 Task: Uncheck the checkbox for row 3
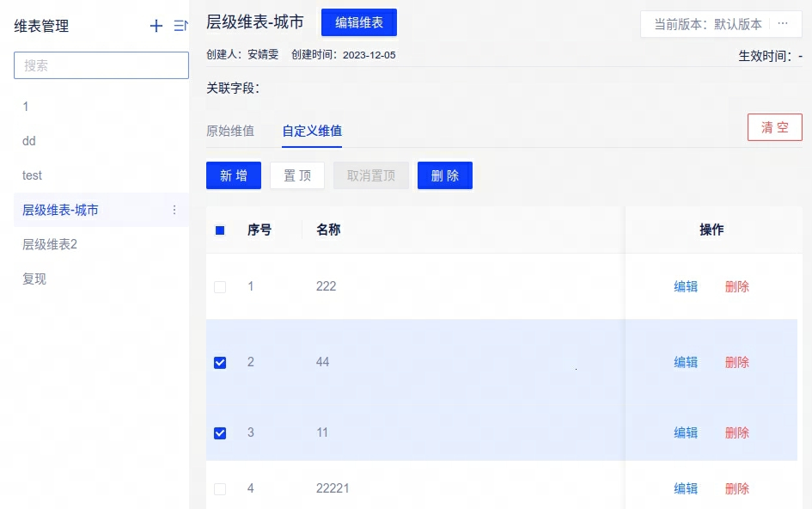point(220,433)
